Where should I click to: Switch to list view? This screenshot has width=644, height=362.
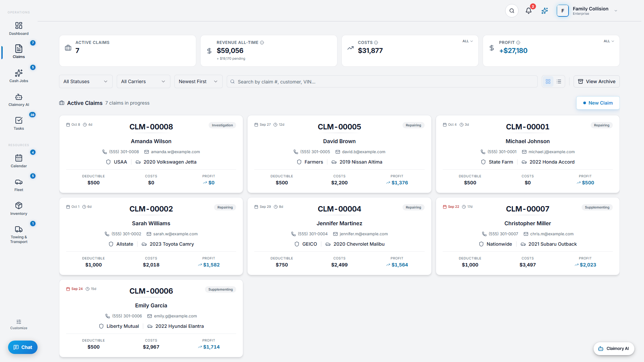click(x=559, y=81)
